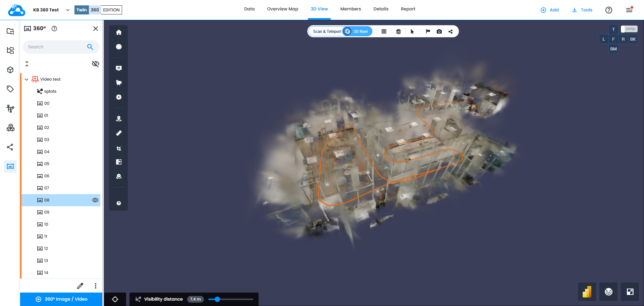Edit with the pencil icon
The image size is (644, 306).
80,286
